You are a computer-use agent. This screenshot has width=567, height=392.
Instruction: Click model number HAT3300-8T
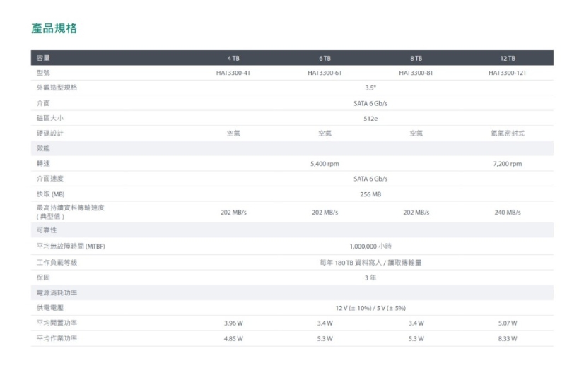[416, 73]
